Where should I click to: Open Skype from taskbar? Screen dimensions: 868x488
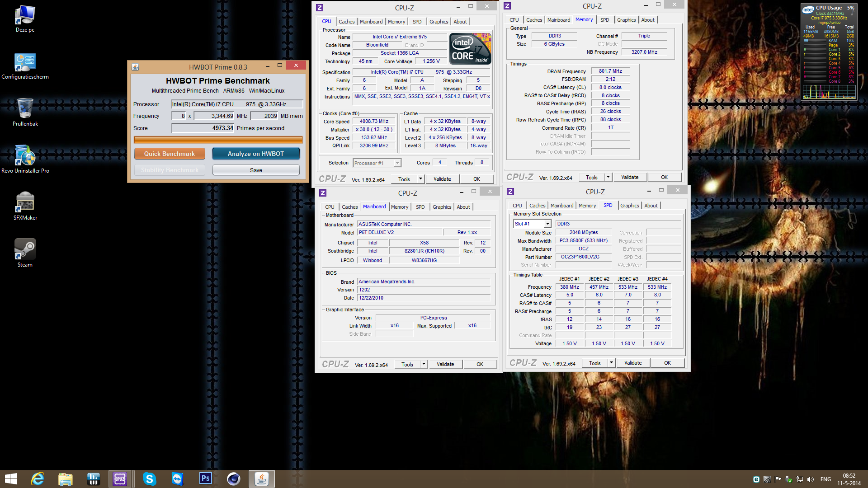click(x=150, y=479)
